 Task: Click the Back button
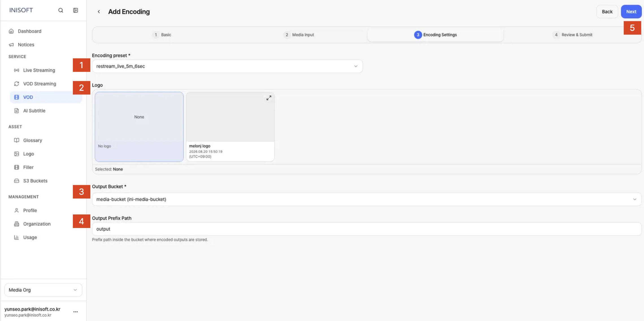point(607,12)
